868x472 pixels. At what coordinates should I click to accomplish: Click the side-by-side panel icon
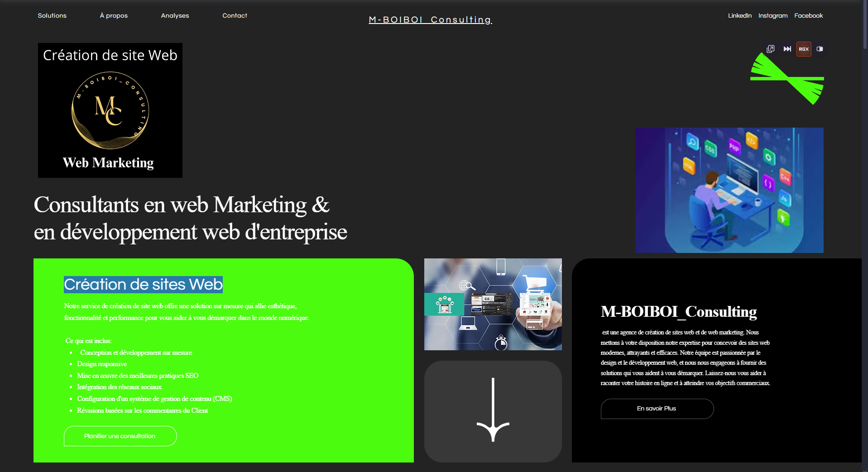820,49
